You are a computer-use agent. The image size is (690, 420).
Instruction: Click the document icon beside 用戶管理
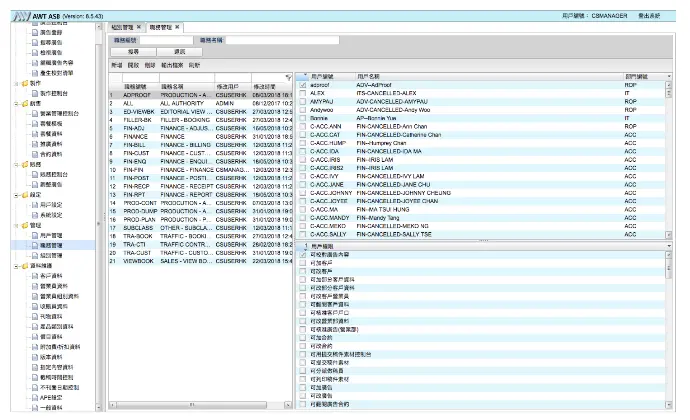(35, 236)
